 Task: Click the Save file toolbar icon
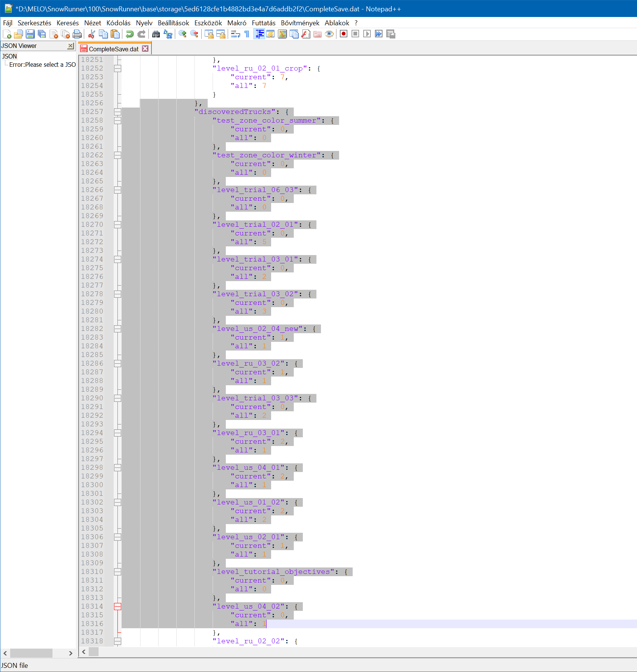pyautogui.click(x=30, y=34)
